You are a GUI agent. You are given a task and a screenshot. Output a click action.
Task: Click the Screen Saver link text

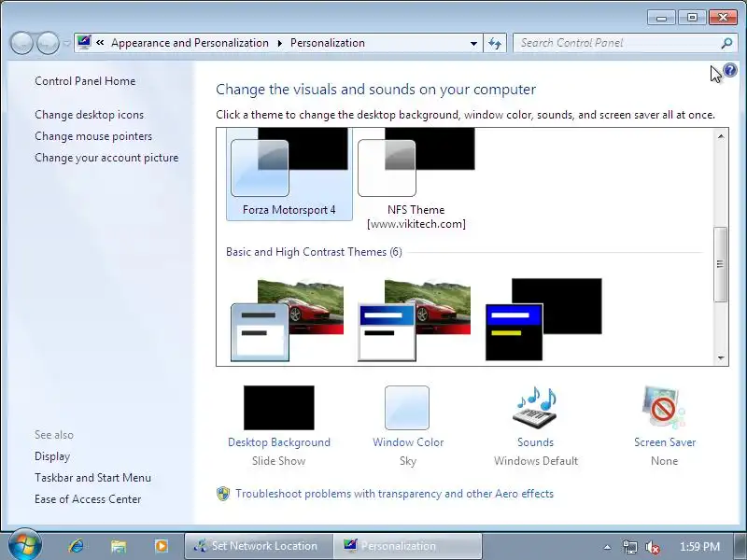[x=665, y=442]
